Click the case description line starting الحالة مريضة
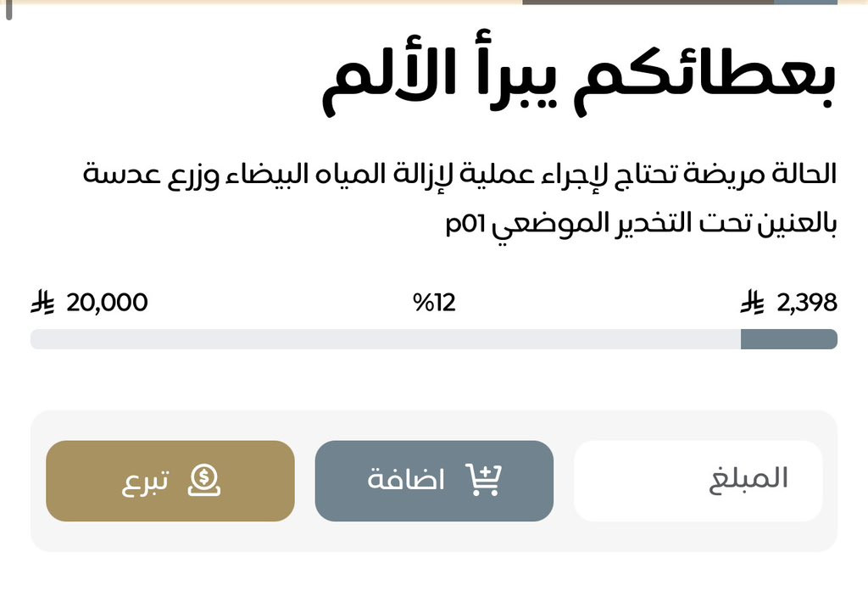This screenshot has width=868, height=602. point(459,175)
